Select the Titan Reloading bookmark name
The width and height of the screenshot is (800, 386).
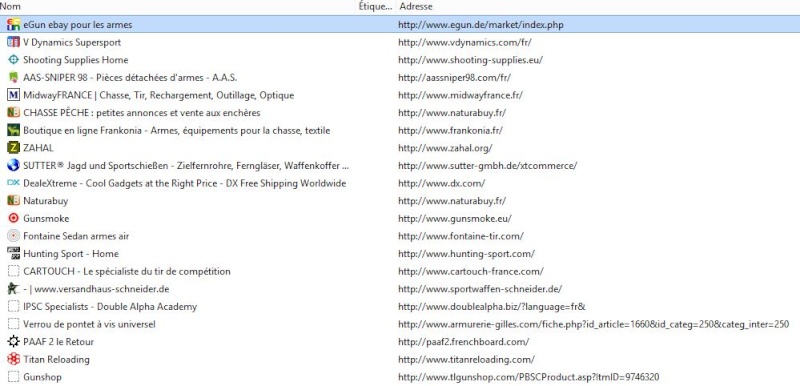56,359
